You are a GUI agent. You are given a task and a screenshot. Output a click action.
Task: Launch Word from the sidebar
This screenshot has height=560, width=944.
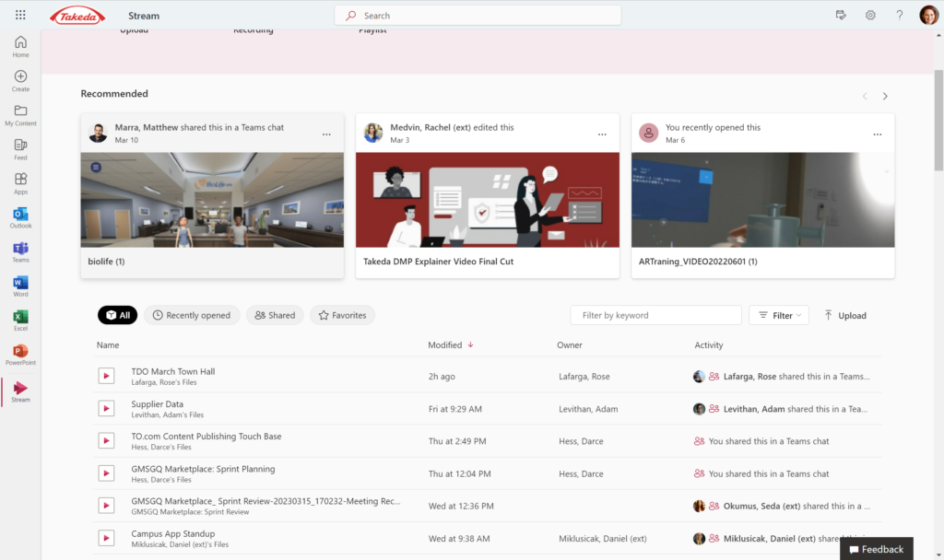click(x=20, y=286)
